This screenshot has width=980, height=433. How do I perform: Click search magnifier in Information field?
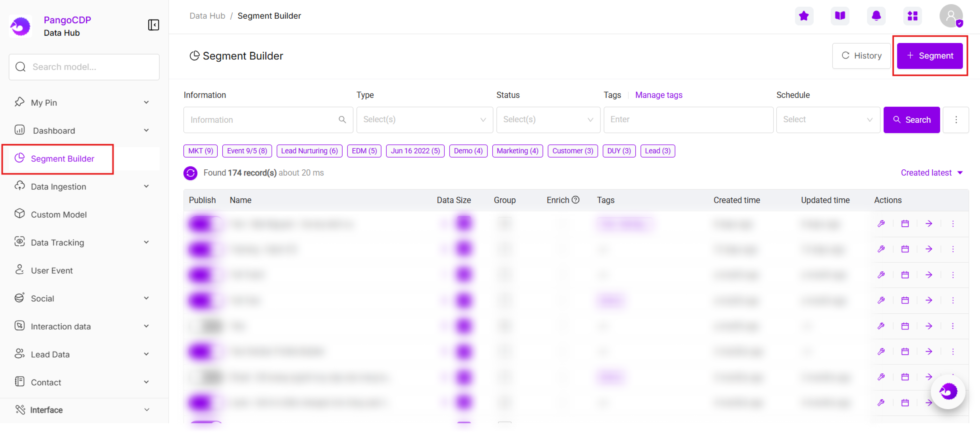point(342,120)
